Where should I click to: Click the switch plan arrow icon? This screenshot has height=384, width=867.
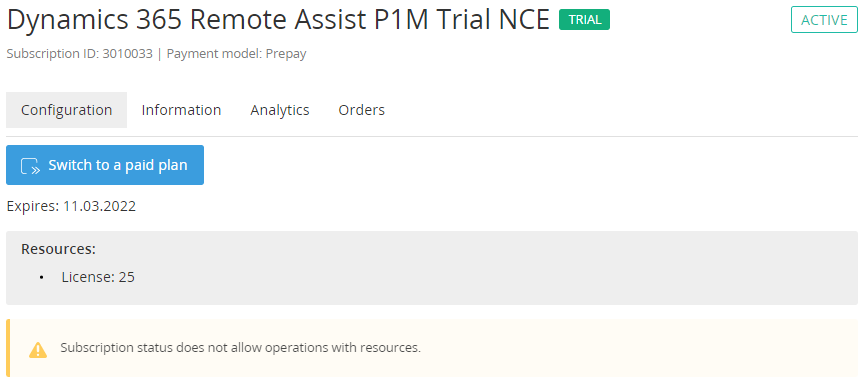pyautogui.click(x=30, y=165)
